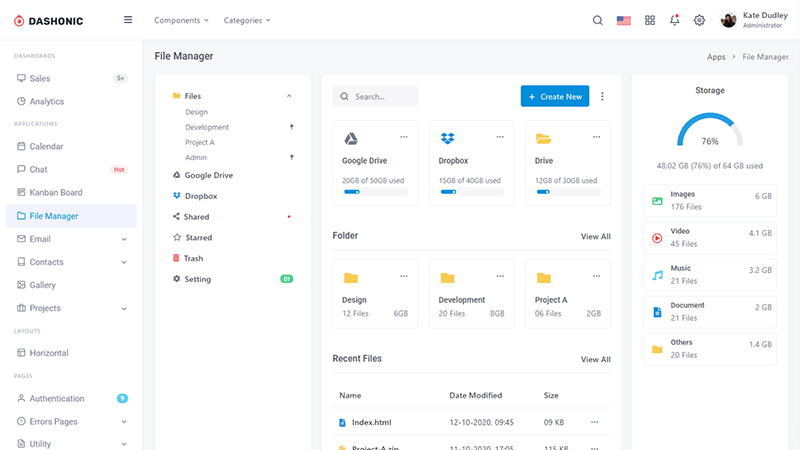Screen dimensions: 800x450
Task: Click View All for Recent Files
Action: (x=595, y=359)
